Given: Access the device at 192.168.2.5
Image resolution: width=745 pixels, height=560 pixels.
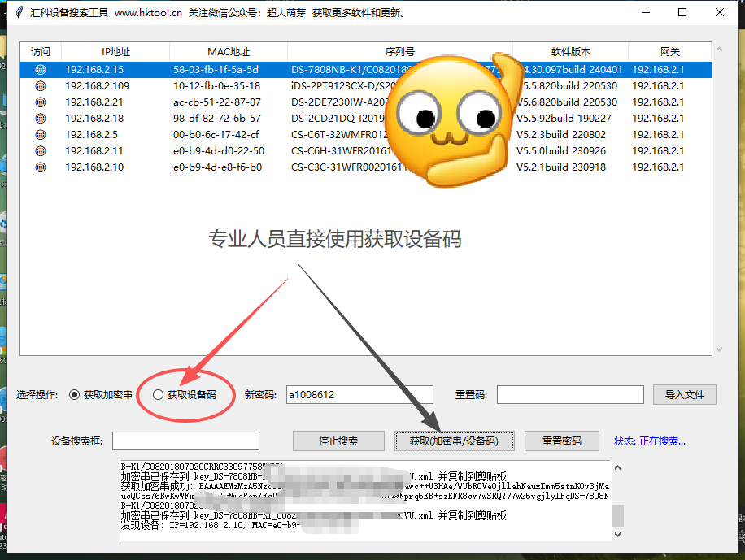Looking at the screenshot, I should coord(40,134).
